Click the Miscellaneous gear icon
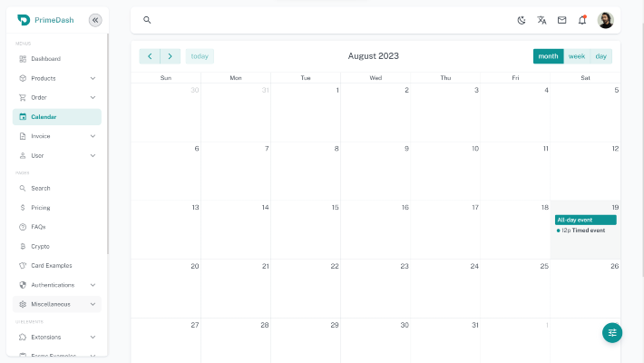644x363 pixels. click(x=23, y=304)
